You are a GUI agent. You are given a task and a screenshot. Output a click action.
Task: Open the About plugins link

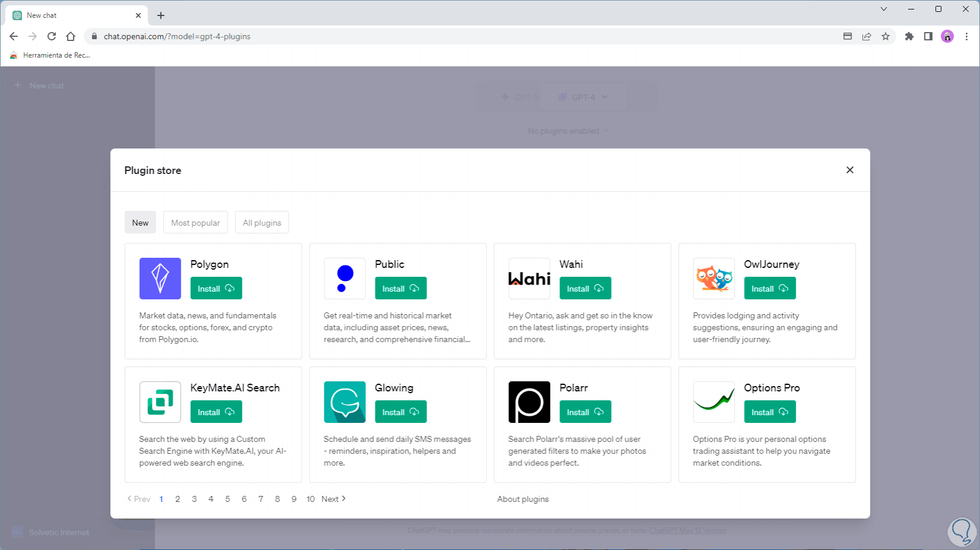pos(523,499)
